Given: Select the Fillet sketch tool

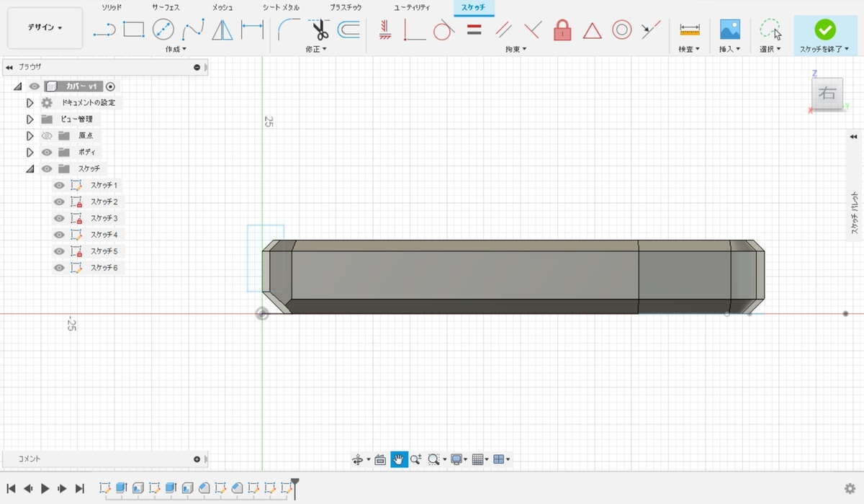Looking at the screenshot, I should [289, 30].
